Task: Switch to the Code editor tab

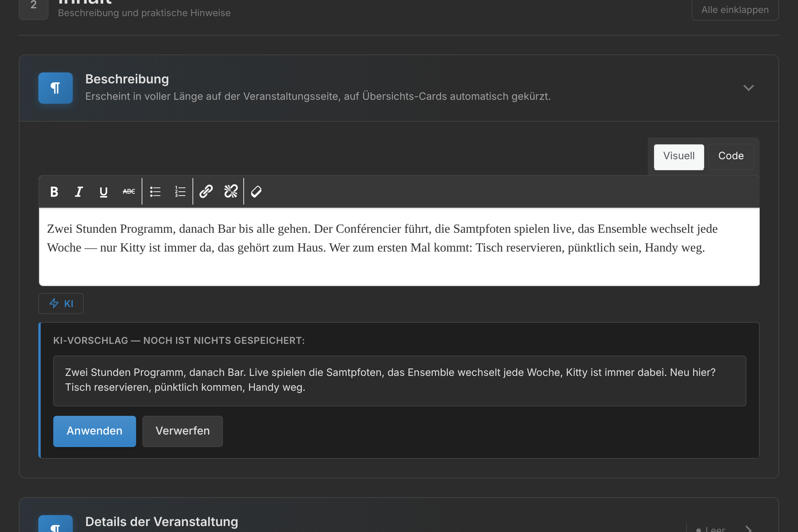Action: click(x=731, y=157)
